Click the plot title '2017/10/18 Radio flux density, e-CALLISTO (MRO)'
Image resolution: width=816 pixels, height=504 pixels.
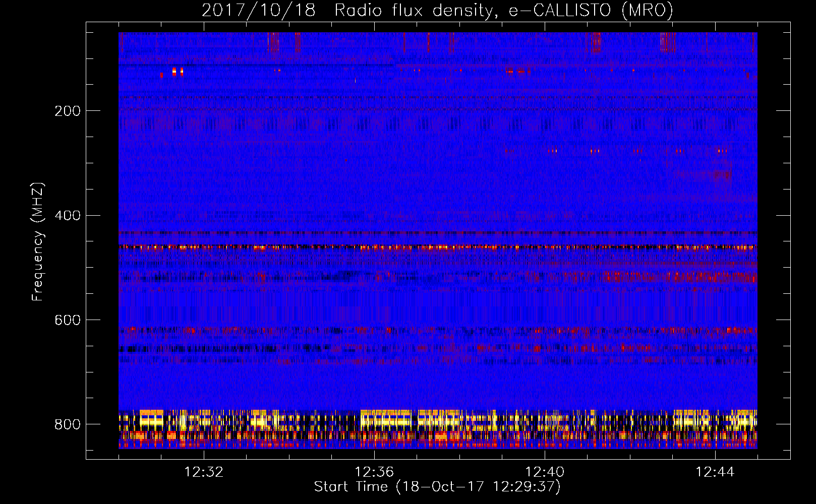click(437, 10)
